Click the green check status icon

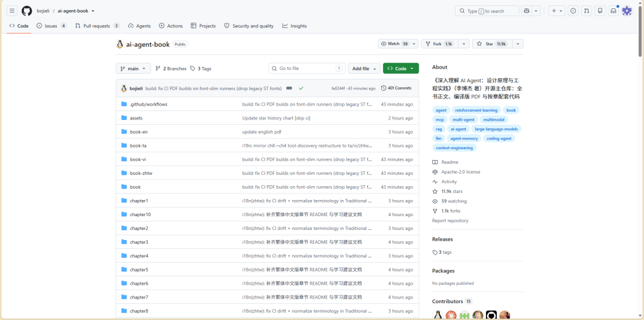pos(301,88)
